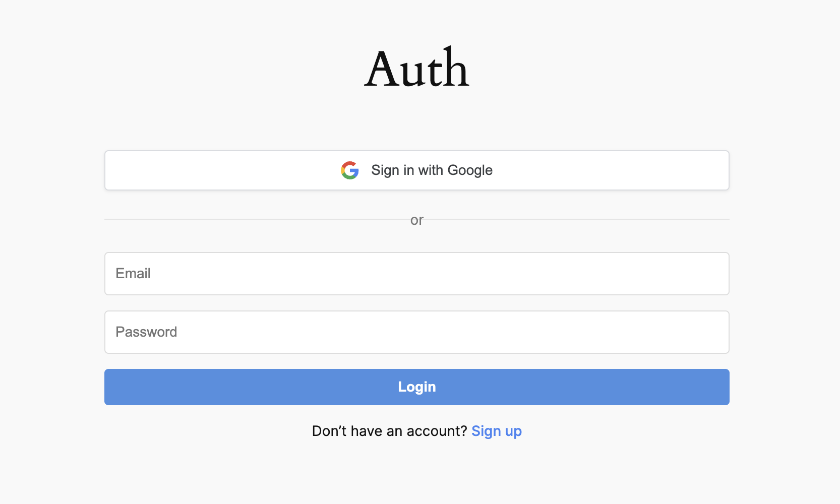This screenshot has height=504, width=840.
Task: Focus the Email input field
Action: (416, 274)
